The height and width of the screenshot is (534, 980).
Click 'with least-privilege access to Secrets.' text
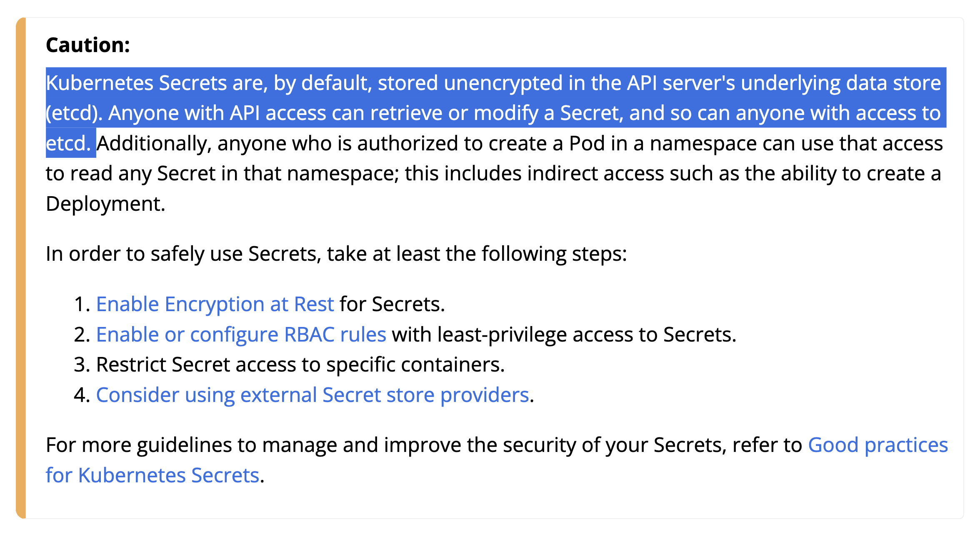click(x=564, y=334)
